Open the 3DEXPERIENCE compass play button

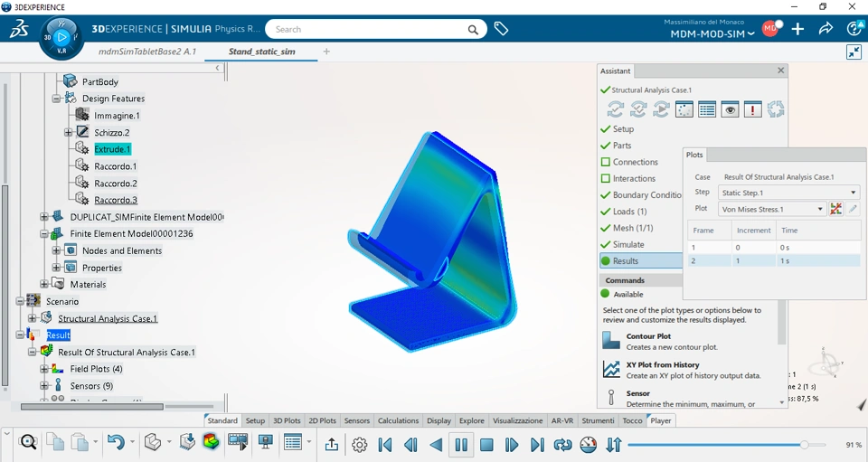61,38
